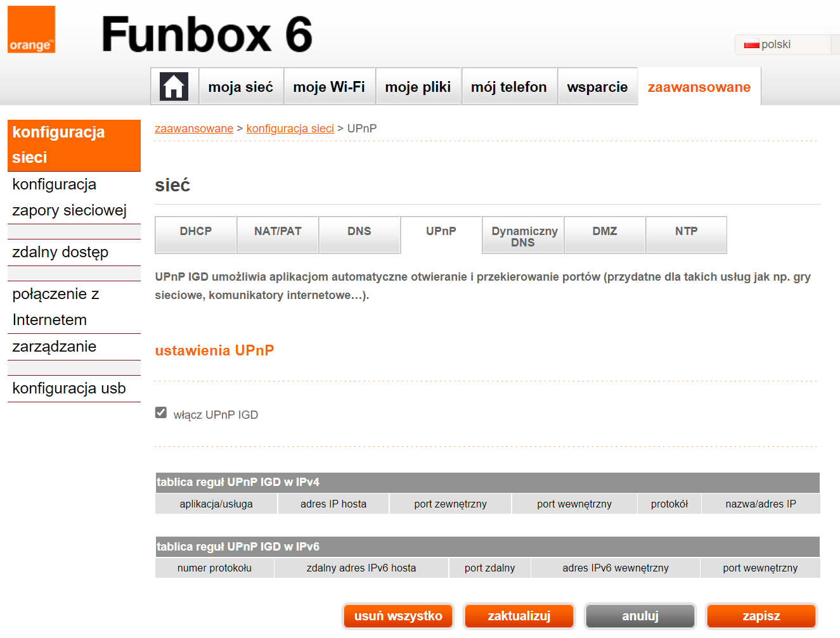Click the Polish flag icon
The image size is (840, 638).
click(751, 44)
